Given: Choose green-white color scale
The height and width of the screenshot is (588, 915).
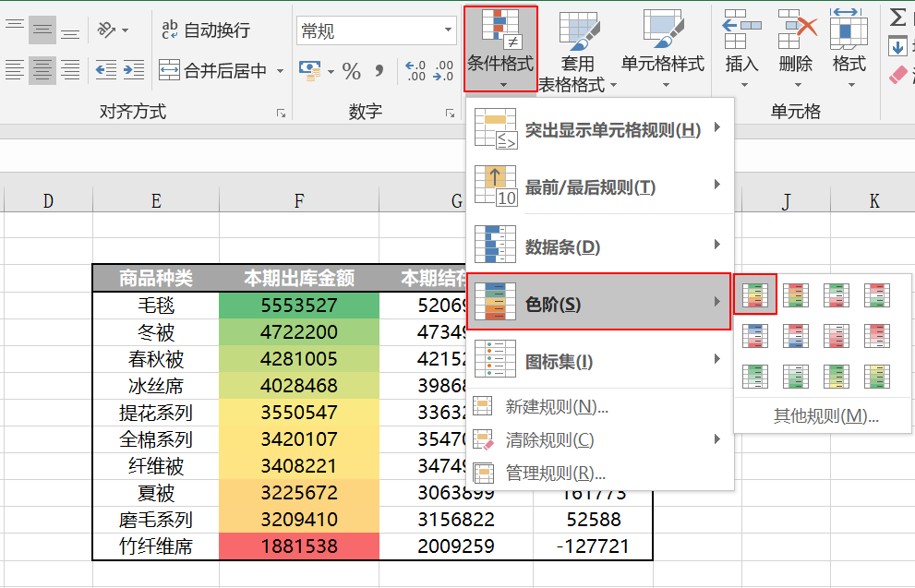Looking at the screenshot, I should [755, 377].
